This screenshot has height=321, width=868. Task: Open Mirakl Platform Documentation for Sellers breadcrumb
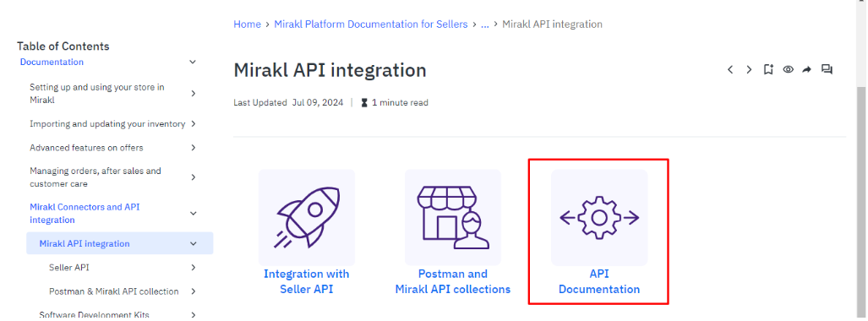point(371,24)
